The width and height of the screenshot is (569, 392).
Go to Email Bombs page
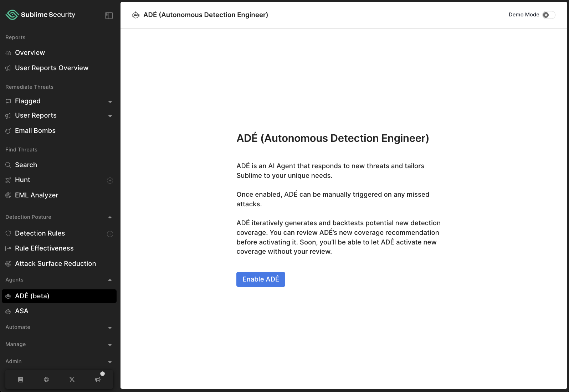[35, 131]
